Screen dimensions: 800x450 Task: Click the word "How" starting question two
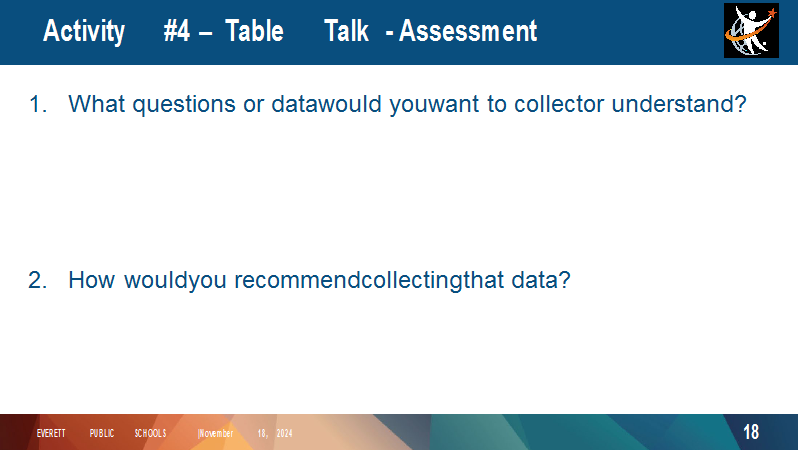click(x=92, y=280)
